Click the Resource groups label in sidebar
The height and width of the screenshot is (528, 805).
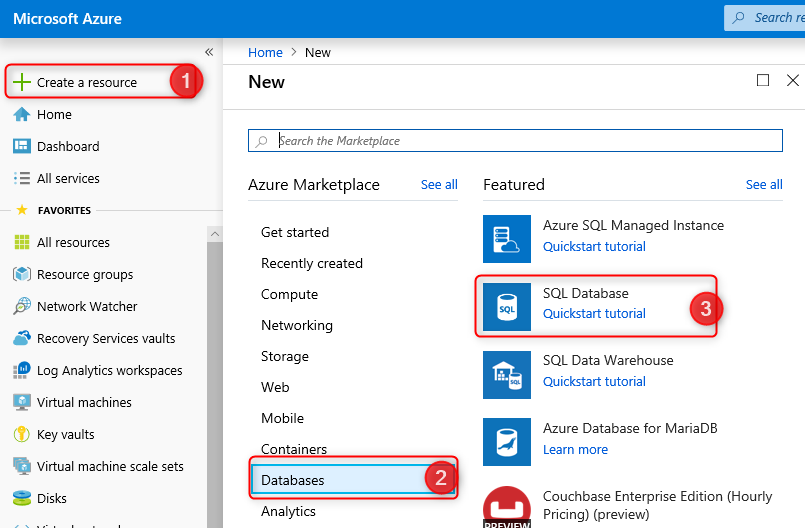[85, 275]
